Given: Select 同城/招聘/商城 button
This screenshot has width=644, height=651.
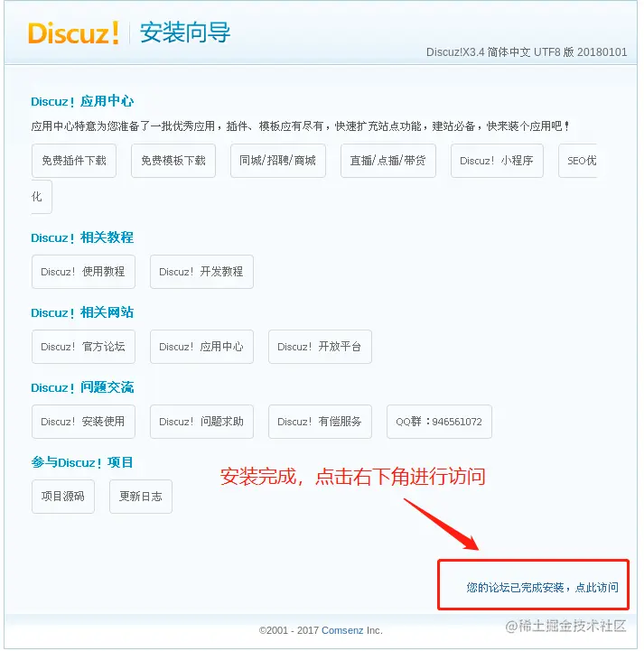Looking at the screenshot, I should pos(278,161).
